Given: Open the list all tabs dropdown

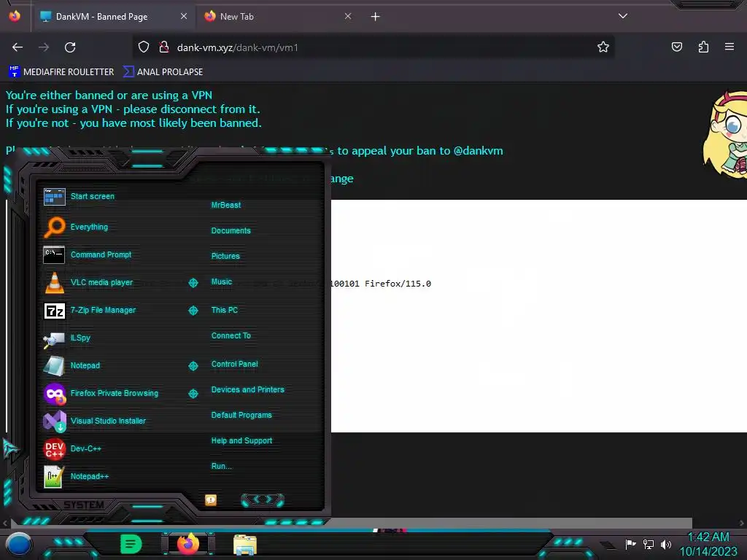Looking at the screenshot, I should [623, 16].
